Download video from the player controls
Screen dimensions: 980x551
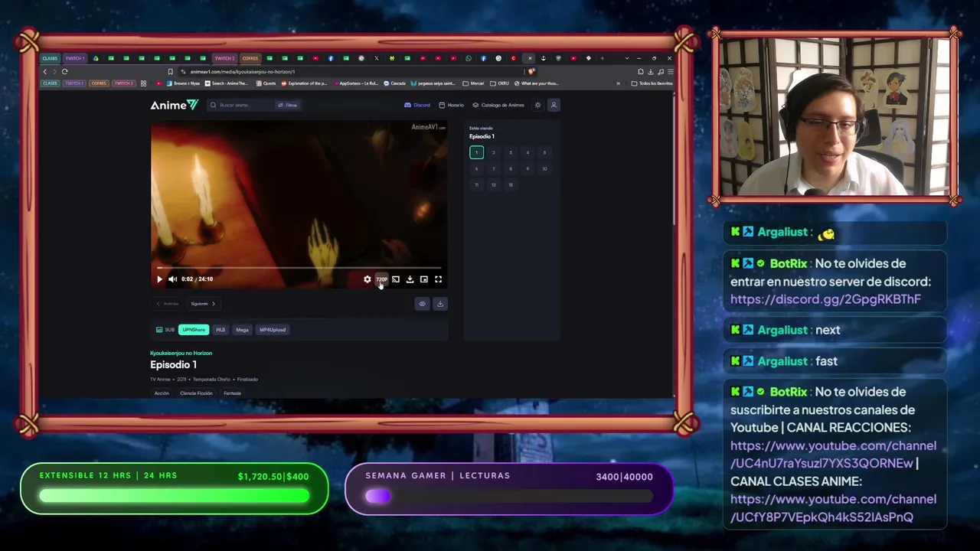click(410, 279)
